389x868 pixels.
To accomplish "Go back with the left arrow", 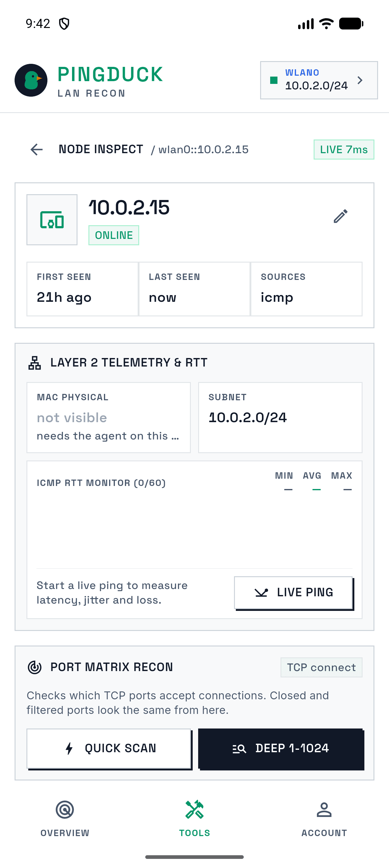I will (x=36, y=149).
